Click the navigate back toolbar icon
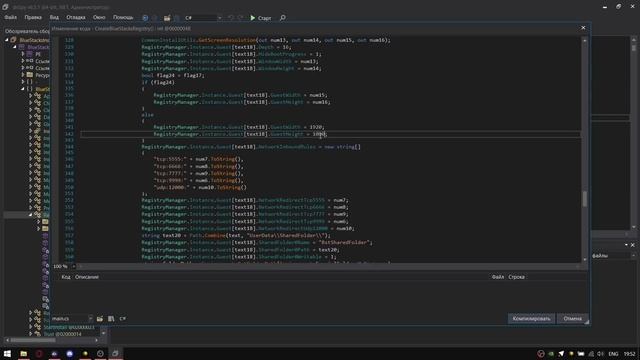The width and height of the screenshot is (640, 360). pos(145,18)
